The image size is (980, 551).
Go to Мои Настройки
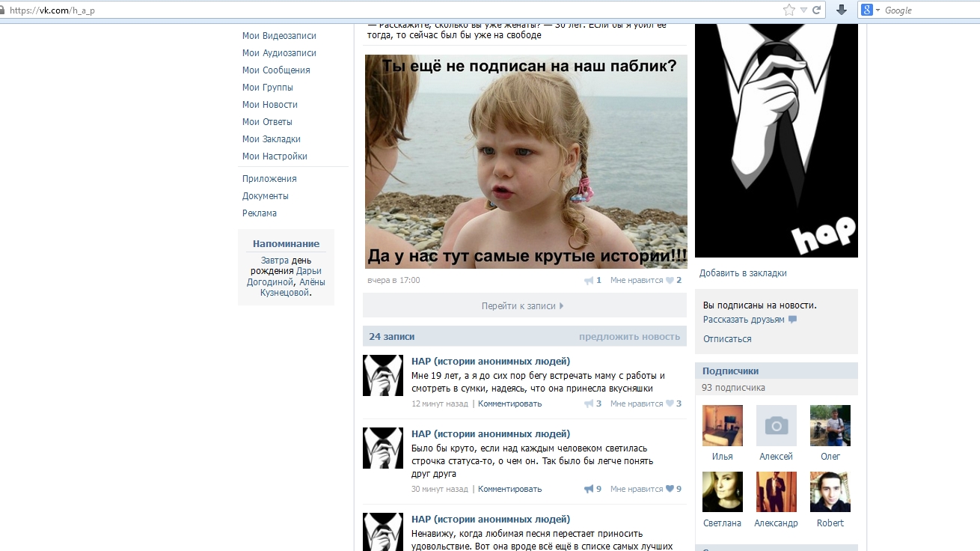point(275,156)
